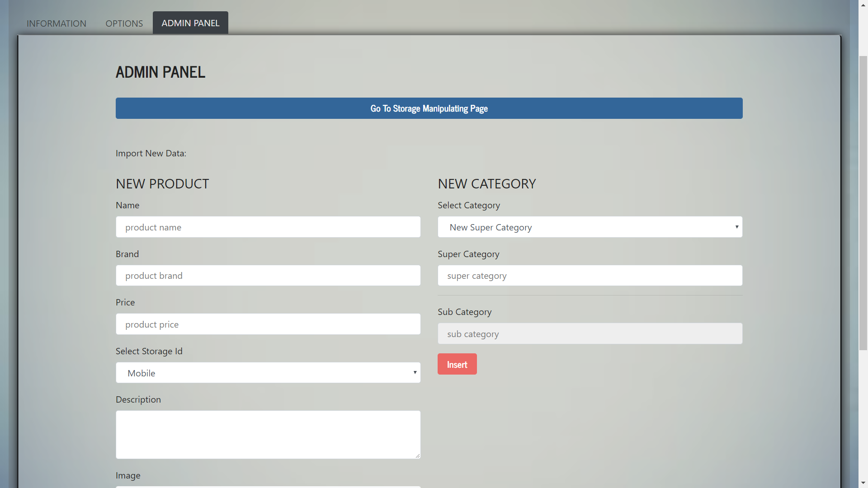
Task: Click the Brand label
Action: pyautogui.click(x=127, y=254)
